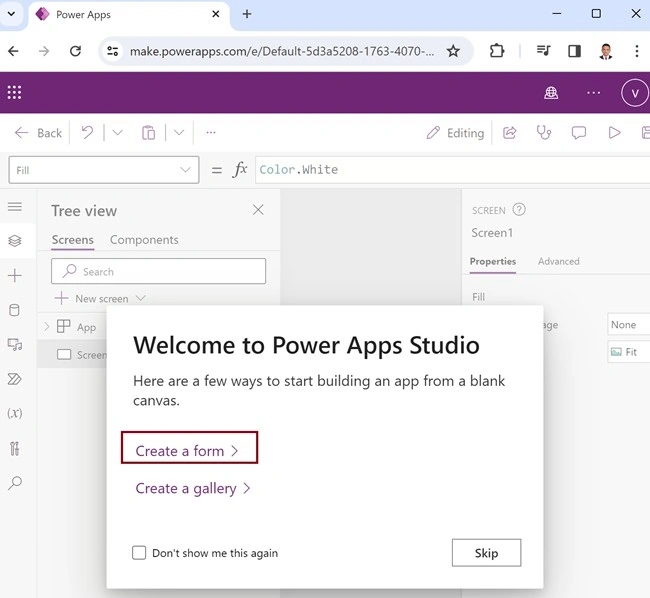650x598 pixels.
Task: Toggle the Editing mode button
Action: tap(455, 133)
